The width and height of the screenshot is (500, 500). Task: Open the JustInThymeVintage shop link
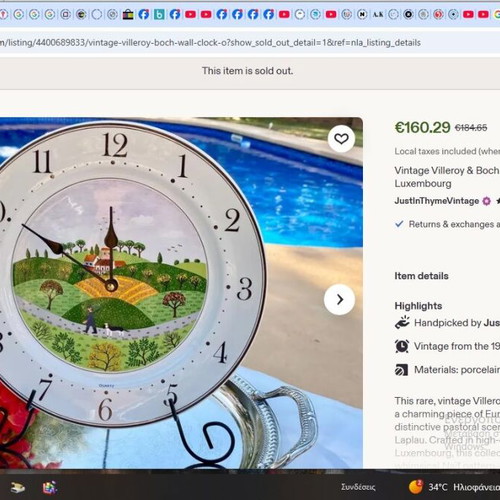click(437, 201)
